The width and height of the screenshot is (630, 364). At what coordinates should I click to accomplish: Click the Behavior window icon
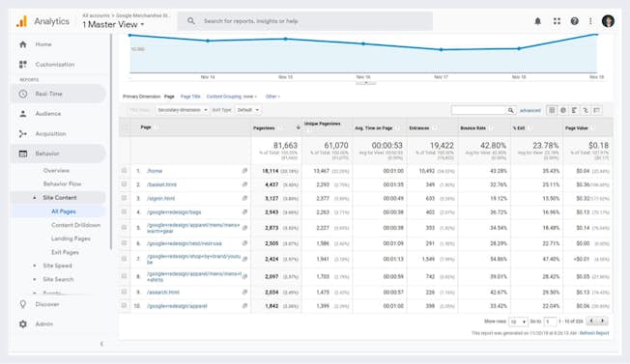(23, 154)
